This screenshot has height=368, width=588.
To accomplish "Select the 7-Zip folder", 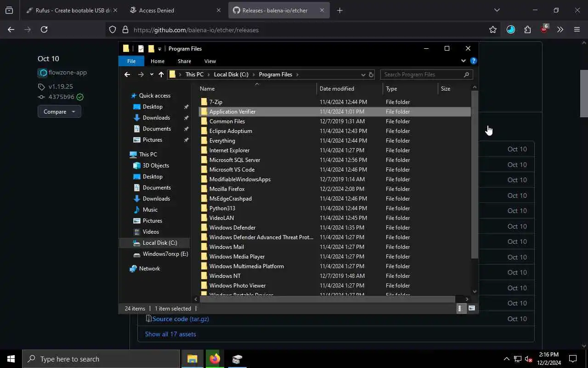I will tap(335, 102).
